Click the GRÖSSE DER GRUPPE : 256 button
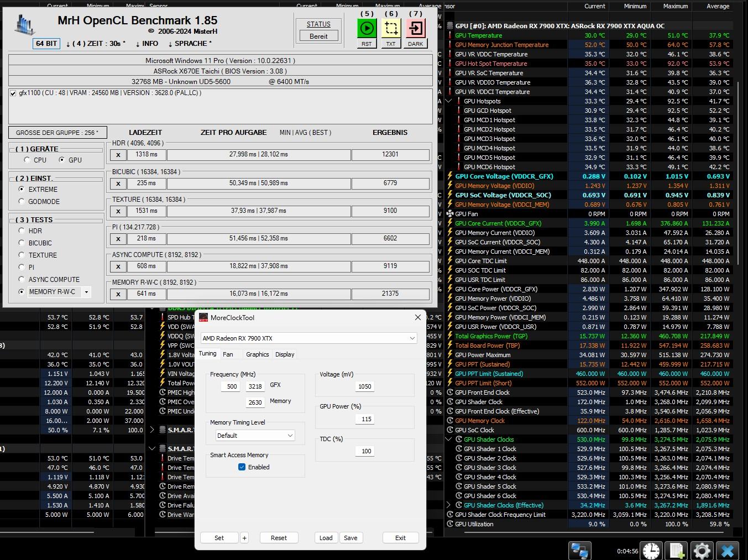This screenshot has height=560, width=748. [x=57, y=133]
